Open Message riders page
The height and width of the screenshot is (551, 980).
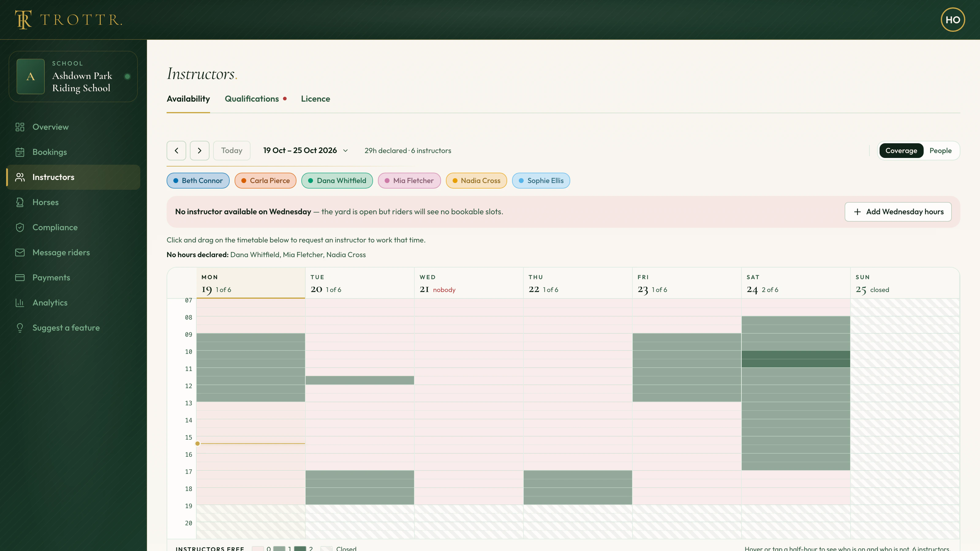coord(73,253)
